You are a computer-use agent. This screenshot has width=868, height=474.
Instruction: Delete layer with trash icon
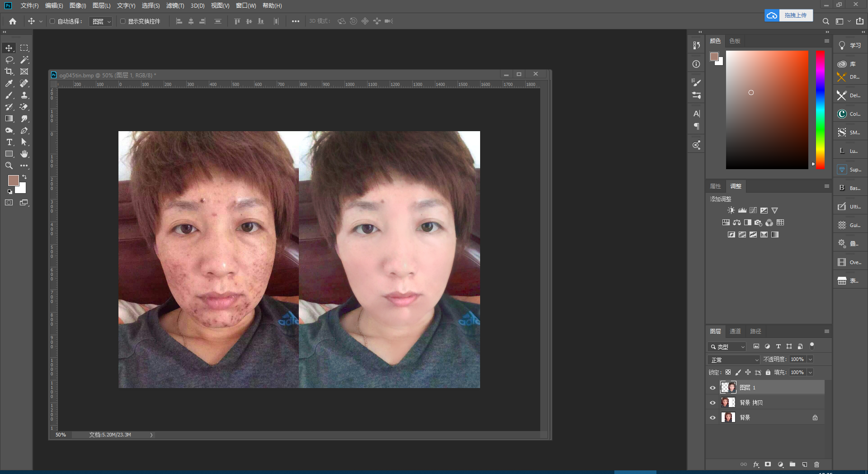(816, 465)
